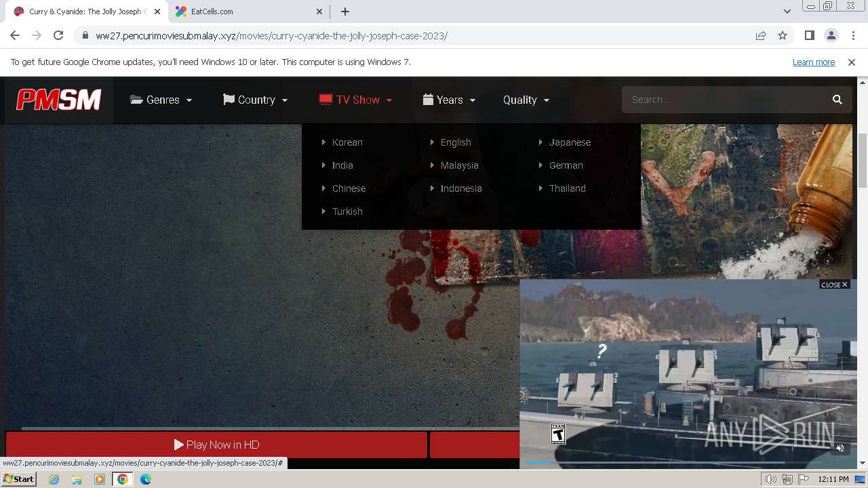Open Microsoft Edge from taskbar
This screenshot has width=868, height=488.
tap(146, 479)
